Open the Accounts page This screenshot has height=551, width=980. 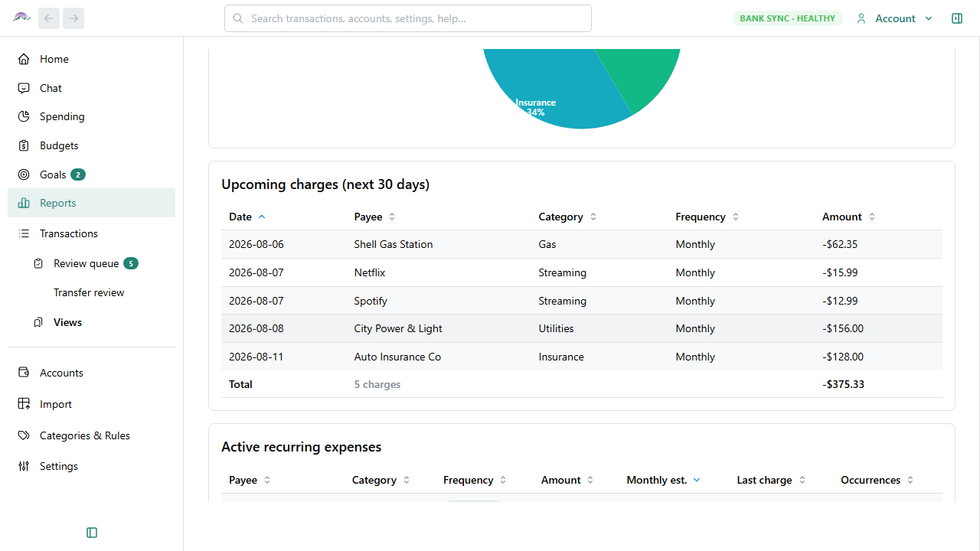click(x=91, y=373)
